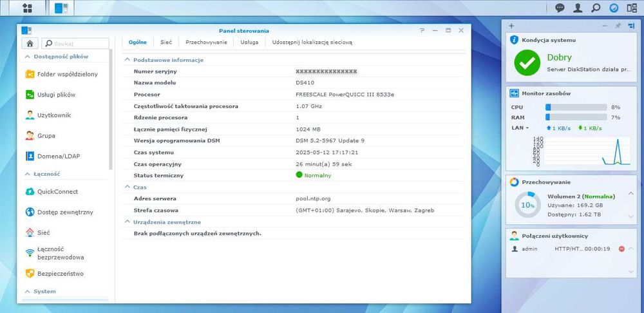The image size is (644, 313).
Task: Open Dostęp zewnętrzny settings
Action: pyautogui.click(x=59, y=213)
